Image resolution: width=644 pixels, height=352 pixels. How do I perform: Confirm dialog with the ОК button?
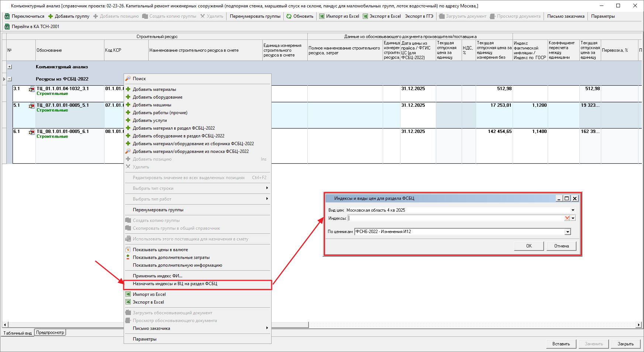[529, 246]
